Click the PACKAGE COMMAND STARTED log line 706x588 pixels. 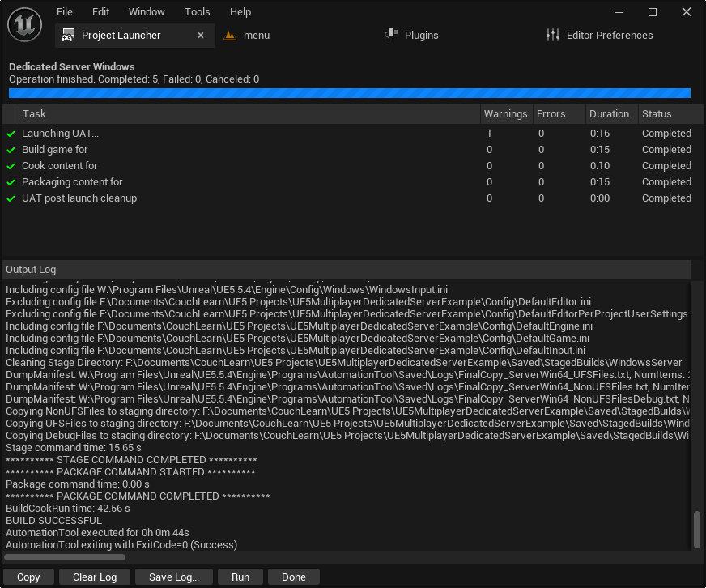point(130,471)
